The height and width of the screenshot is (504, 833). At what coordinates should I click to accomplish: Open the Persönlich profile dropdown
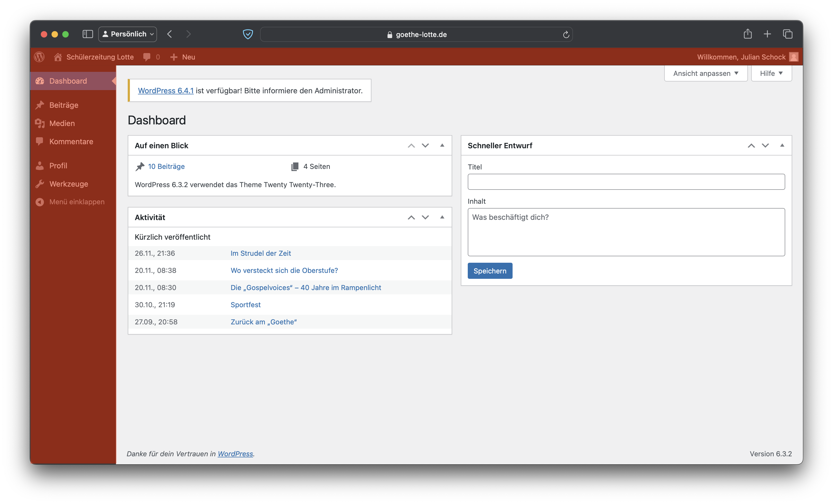tap(127, 34)
